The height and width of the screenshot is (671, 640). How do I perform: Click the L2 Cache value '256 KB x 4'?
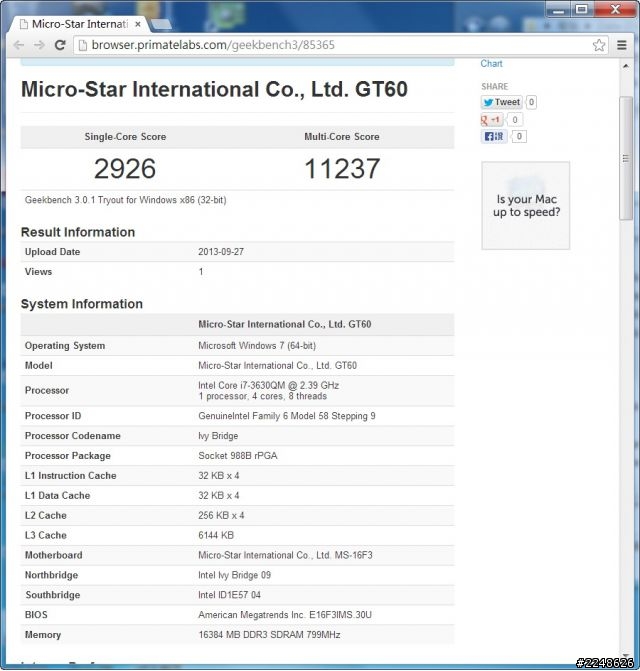click(221, 516)
